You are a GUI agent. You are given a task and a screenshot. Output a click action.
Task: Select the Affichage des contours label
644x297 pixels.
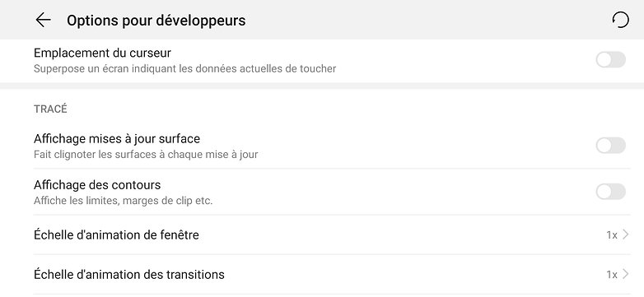tap(97, 185)
